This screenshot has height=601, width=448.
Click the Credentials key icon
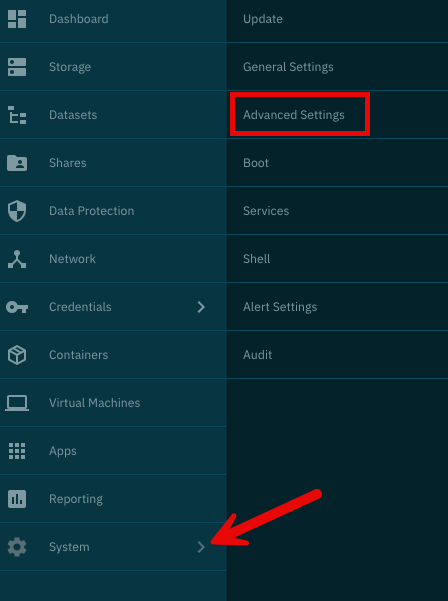tap(17, 307)
